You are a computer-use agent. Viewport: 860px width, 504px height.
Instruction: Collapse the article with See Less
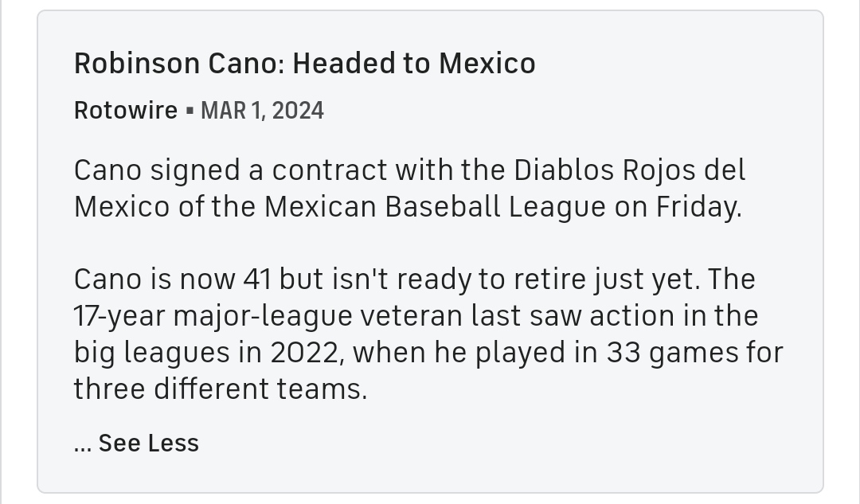pyautogui.click(x=148, y=443)
